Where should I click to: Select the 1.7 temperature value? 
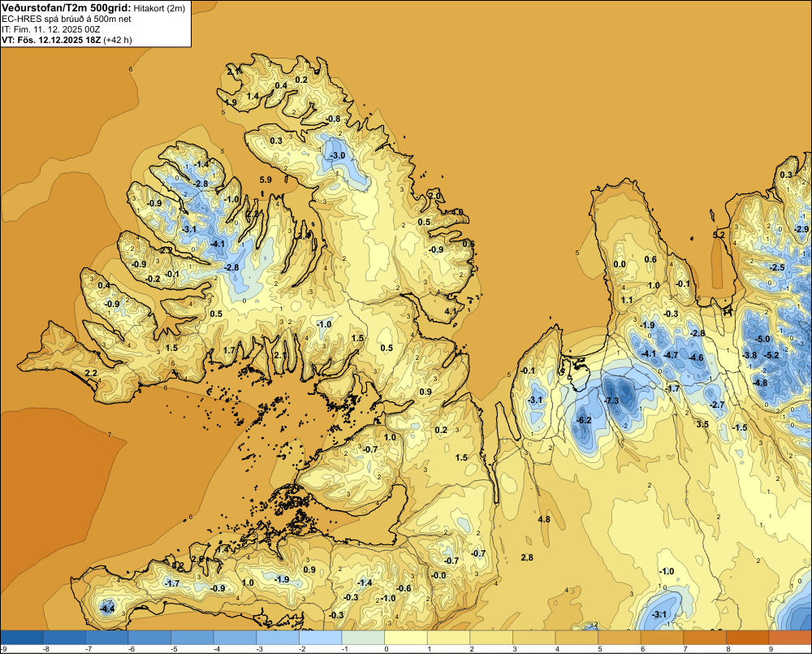pyautogui.click(x=230, y=351)
